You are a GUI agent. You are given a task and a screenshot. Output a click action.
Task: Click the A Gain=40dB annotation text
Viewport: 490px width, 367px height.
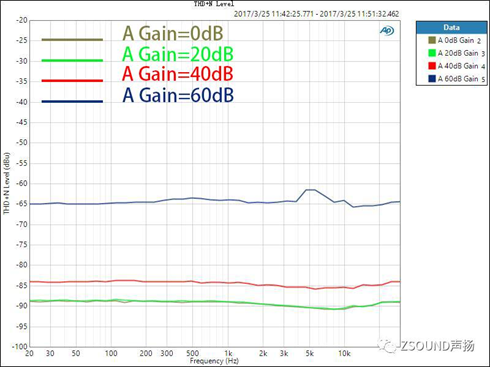[178, 74]
